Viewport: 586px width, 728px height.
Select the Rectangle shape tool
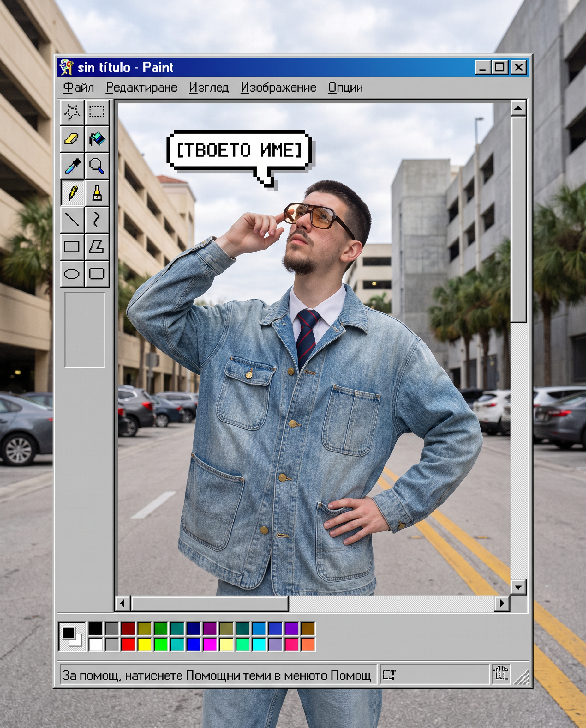72,246
